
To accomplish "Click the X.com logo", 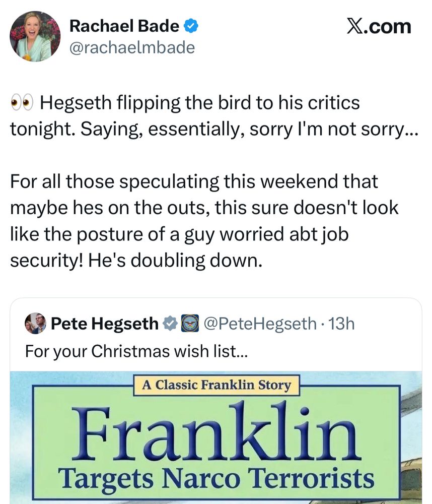I will click(x=379, y=26).
